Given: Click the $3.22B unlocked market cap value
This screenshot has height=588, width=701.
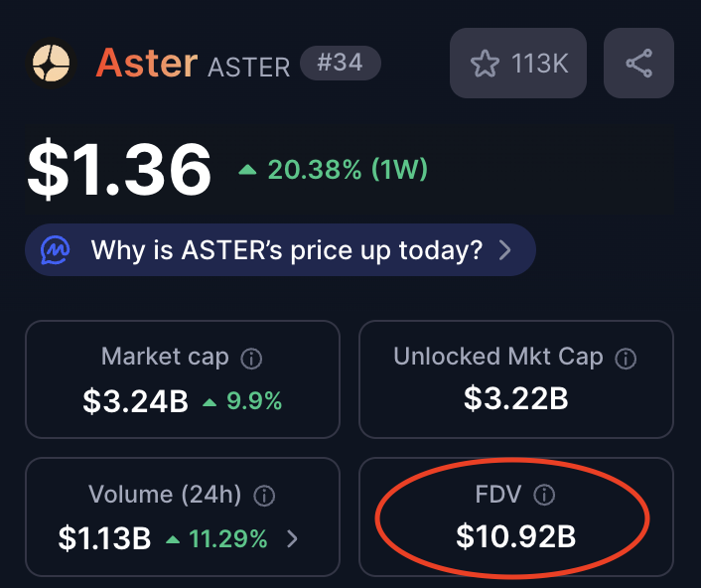Looking at the screenshot, I should pyautogui.click(x=515, y=399).
